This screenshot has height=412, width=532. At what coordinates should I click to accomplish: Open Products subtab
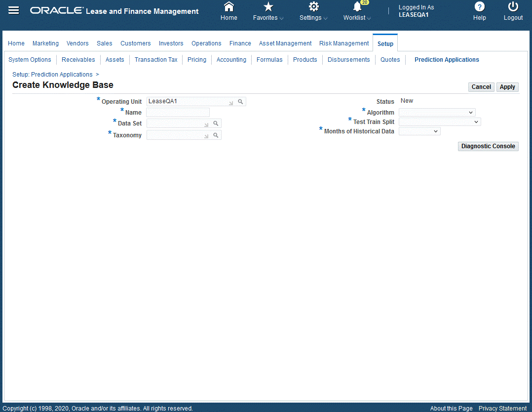(x=305, y=60)
